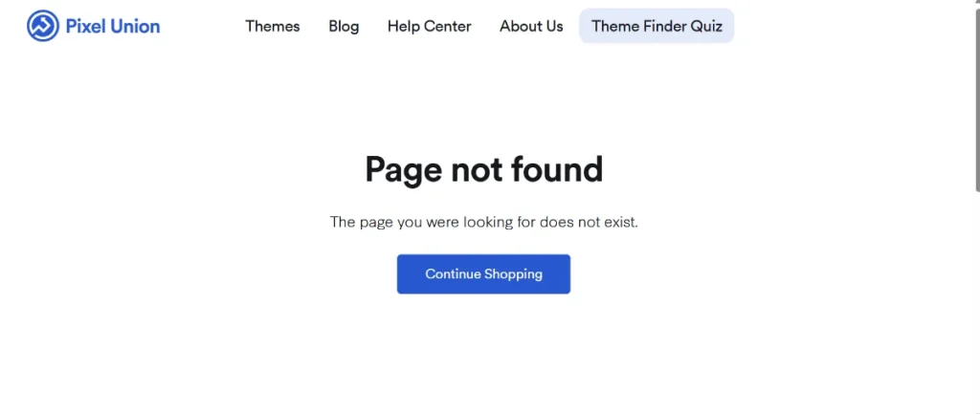The width and height of the screenshot is (980, 414).
Task: Click the Pixel Union logo icon
Action: click(42, 26)
